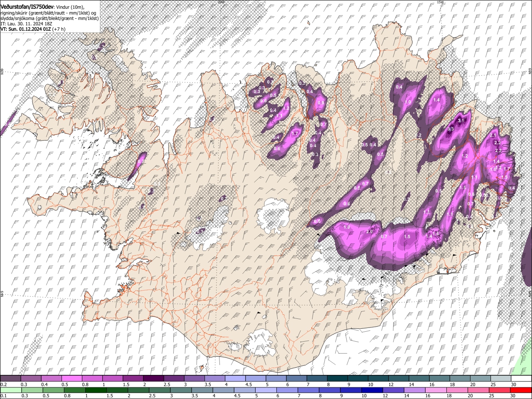Click the 3.1 precipitation value on the map
The image size is (532, 399).
[460, 121]
